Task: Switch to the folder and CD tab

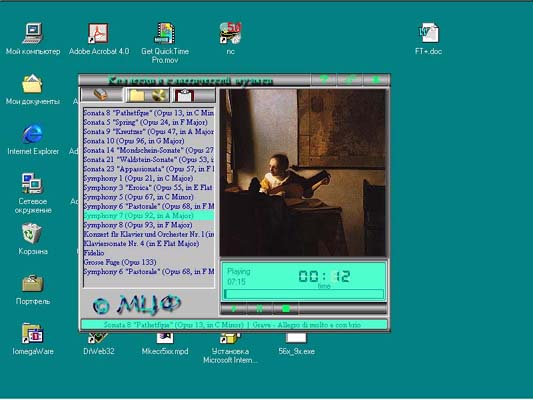Action: point(148,95)
